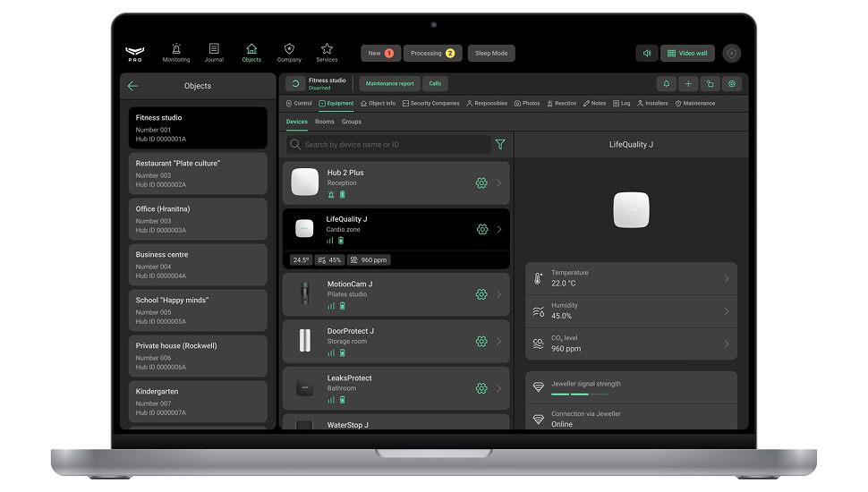
Task: Select Private house (Rockwell) object
Action: [x=198, y=356]
